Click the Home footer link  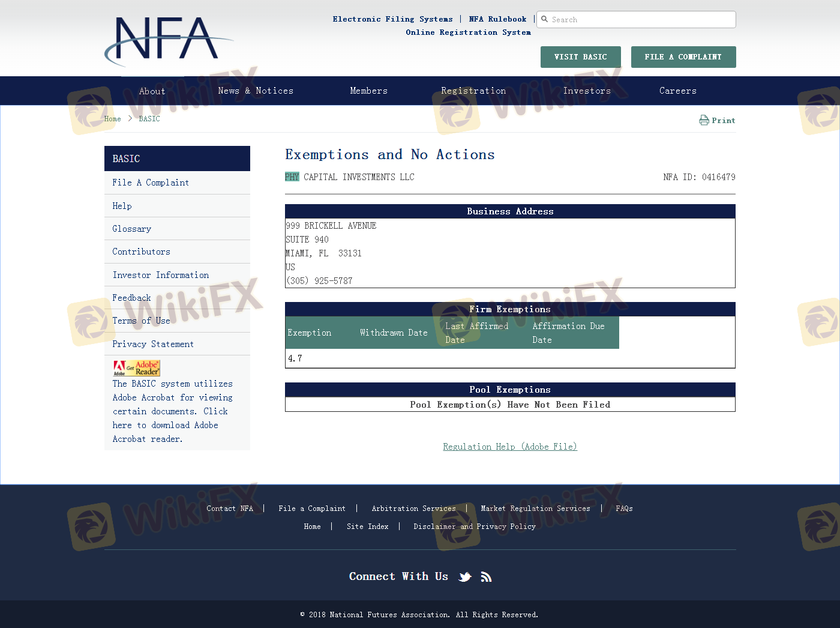click(313, 527)
